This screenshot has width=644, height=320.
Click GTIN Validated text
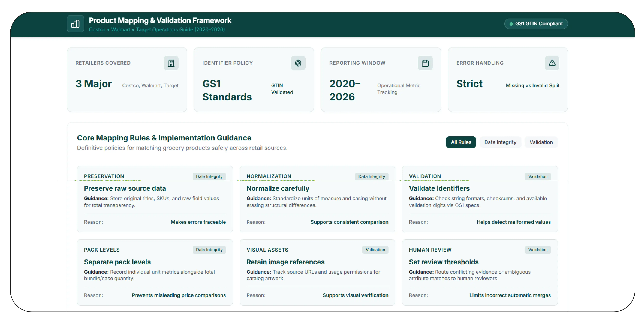coord(282,89)
